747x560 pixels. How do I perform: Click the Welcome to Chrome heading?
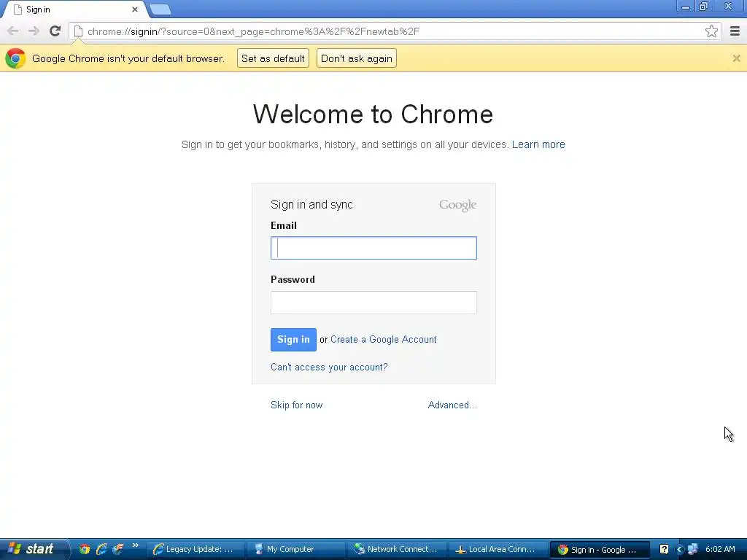coord(373,114)
